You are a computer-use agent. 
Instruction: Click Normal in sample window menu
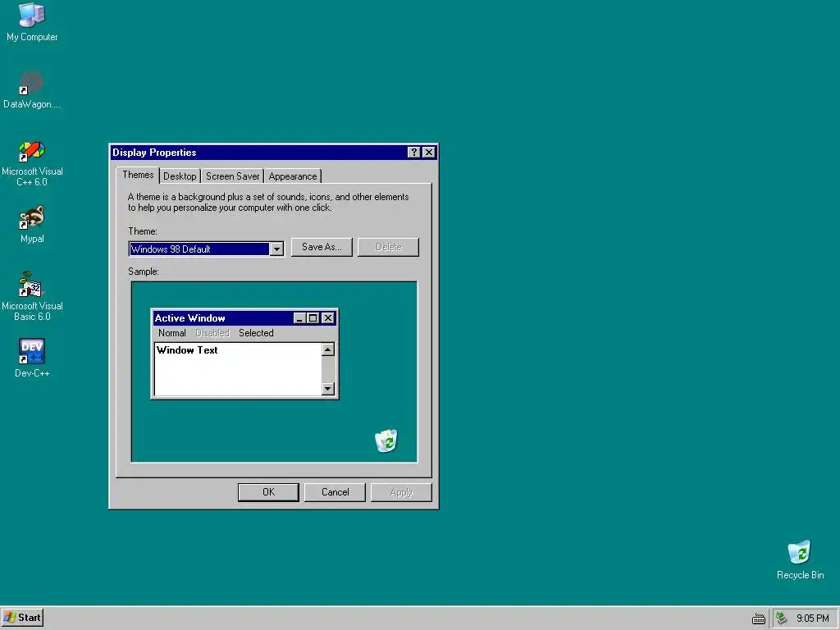172,333
